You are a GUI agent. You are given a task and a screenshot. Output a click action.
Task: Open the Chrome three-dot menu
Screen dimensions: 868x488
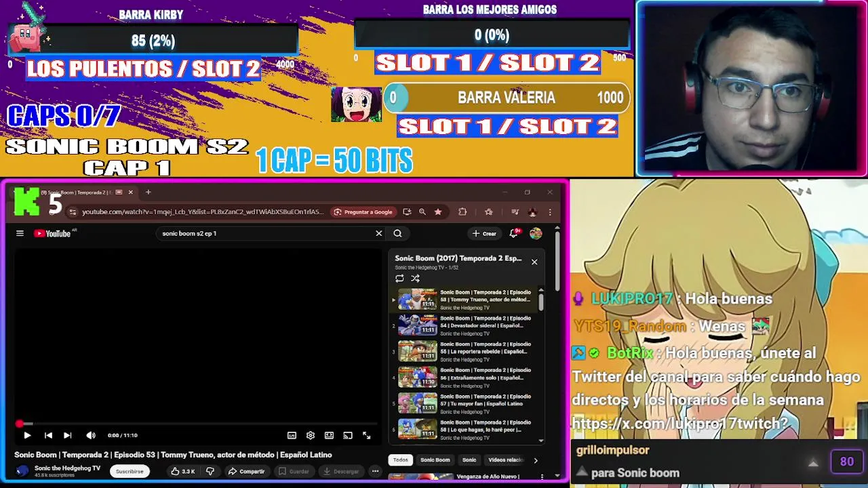550,211
